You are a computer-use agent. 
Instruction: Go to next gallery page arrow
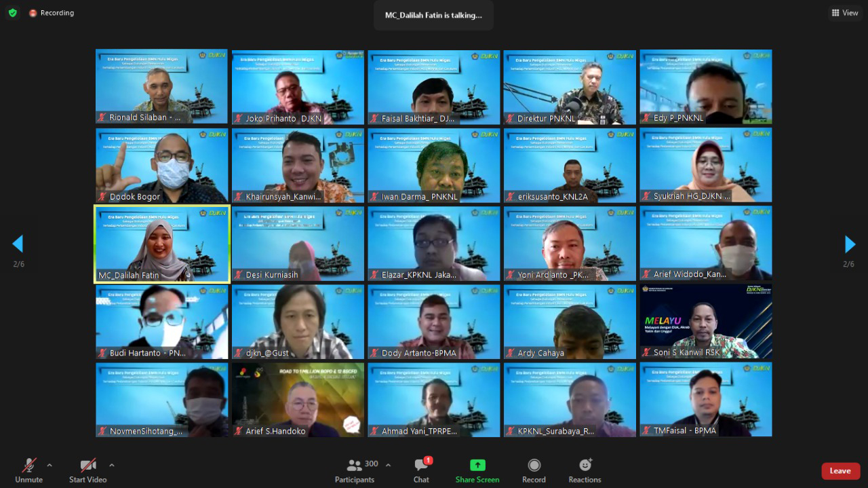850,244
